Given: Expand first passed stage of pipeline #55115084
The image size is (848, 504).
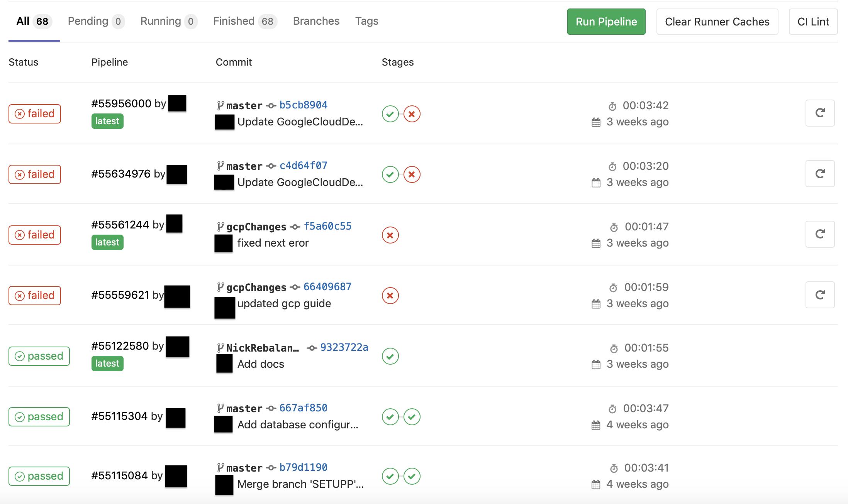Looking at the screenshot, I should click(x=390, y=476).
